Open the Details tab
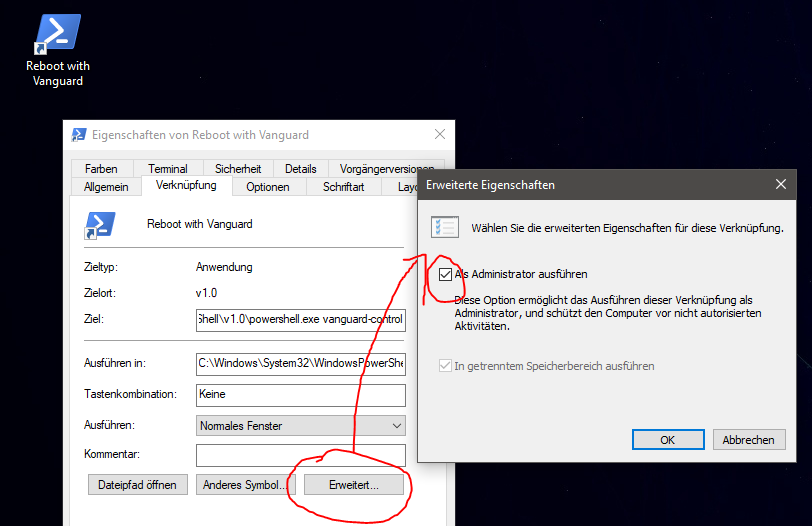This screenshot has height=526, width=812. click(300, 169)
